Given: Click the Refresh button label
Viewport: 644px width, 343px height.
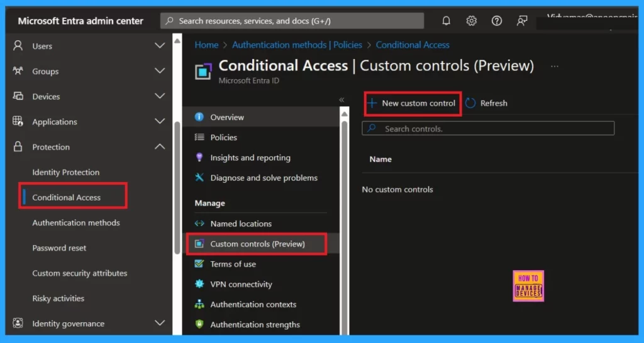Looking at the screenshot, I should coord(494,104).
